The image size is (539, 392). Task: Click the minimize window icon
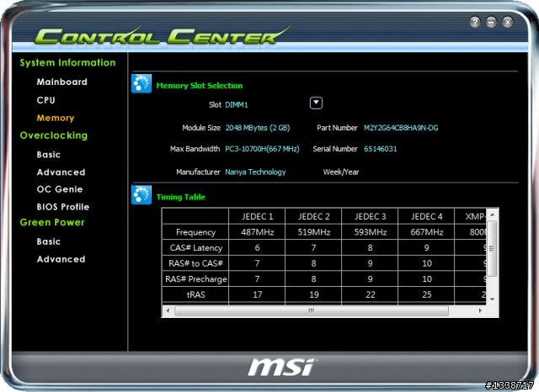click(x=491, y=22)
